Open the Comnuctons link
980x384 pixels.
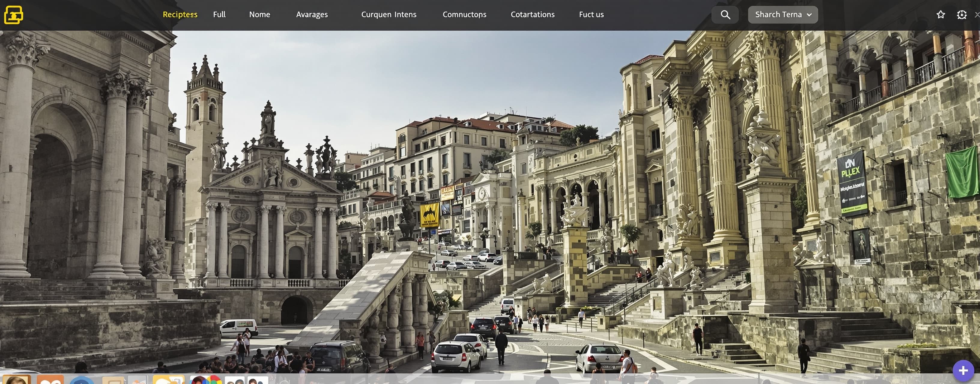coord(464,14)
